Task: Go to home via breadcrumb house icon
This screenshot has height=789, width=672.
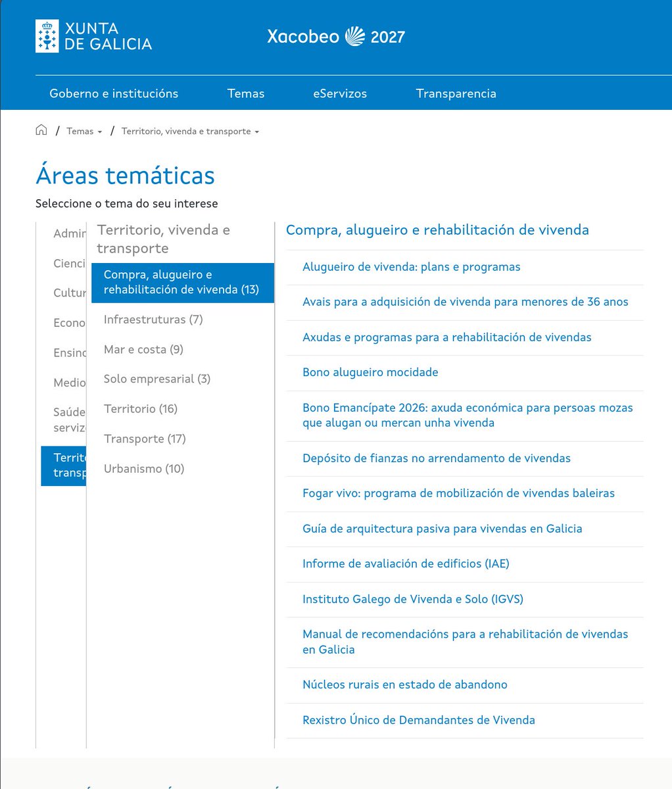Action: (x=41, y=130)
